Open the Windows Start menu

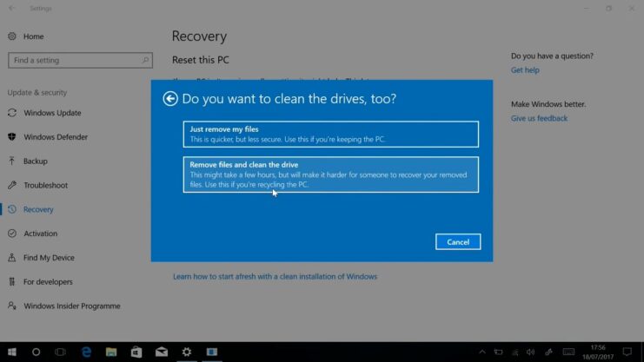click(x=12, y=352)
